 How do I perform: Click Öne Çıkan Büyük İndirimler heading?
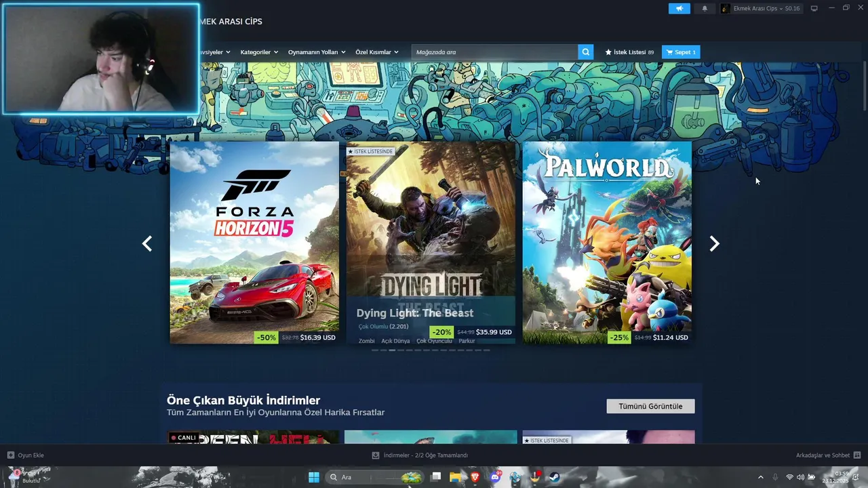[243, 401]
